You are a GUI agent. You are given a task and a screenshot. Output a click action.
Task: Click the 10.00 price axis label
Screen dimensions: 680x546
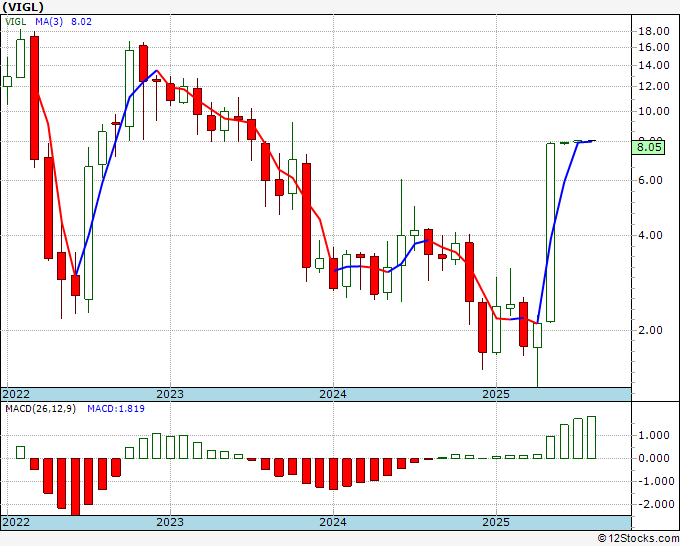point(654,111)
